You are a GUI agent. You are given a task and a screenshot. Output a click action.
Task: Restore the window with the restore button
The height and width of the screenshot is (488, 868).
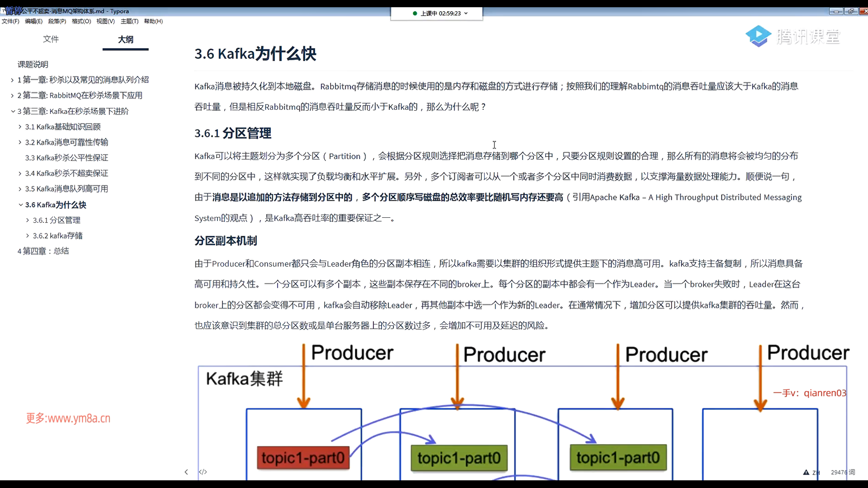click(x=851, y=11)
